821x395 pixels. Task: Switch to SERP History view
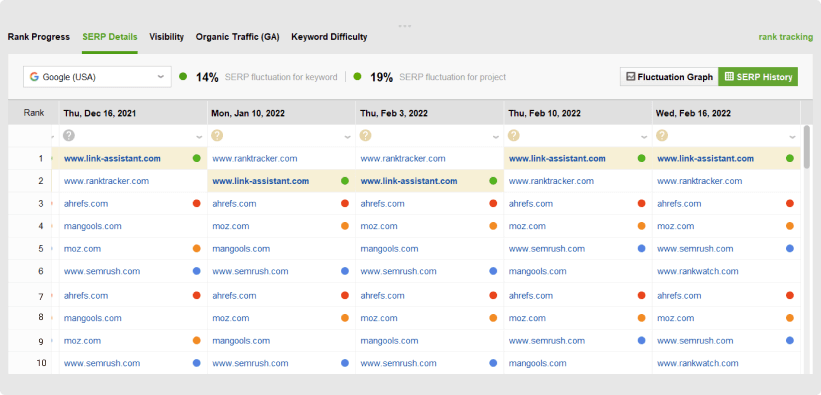click(x=758, y=77)
